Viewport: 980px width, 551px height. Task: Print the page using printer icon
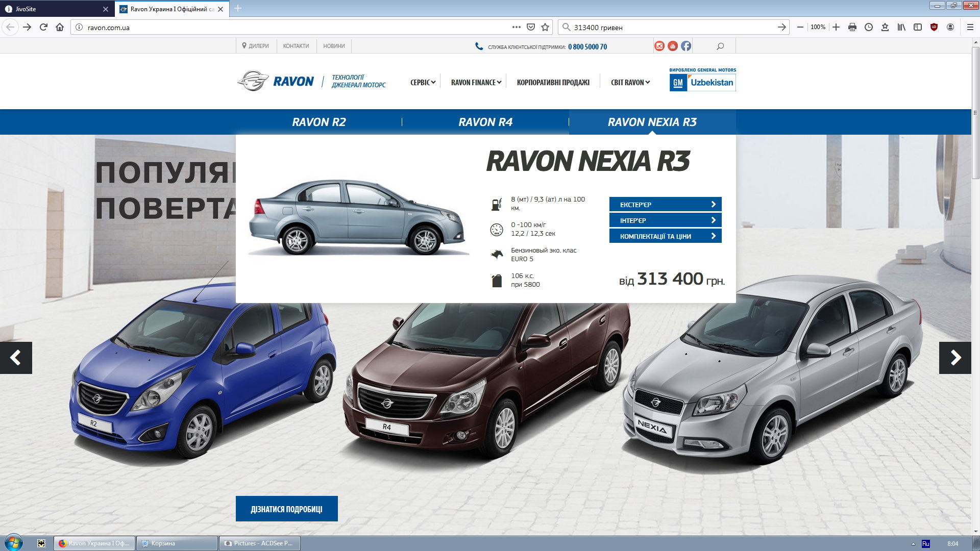(852, 27)
